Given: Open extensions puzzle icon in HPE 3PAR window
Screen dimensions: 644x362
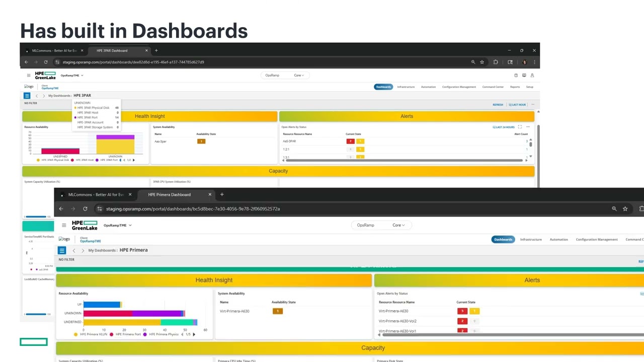Looking at the screenshot, I should point(496,62).
